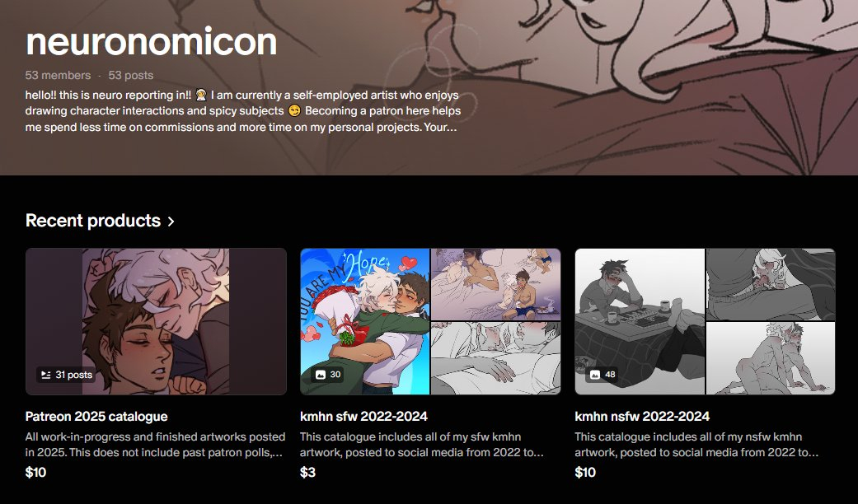The width and height of the screenshot is (858, 504).
Task: Click the Patreon 2025 catalogue title
Action: [x=96, y=416]
